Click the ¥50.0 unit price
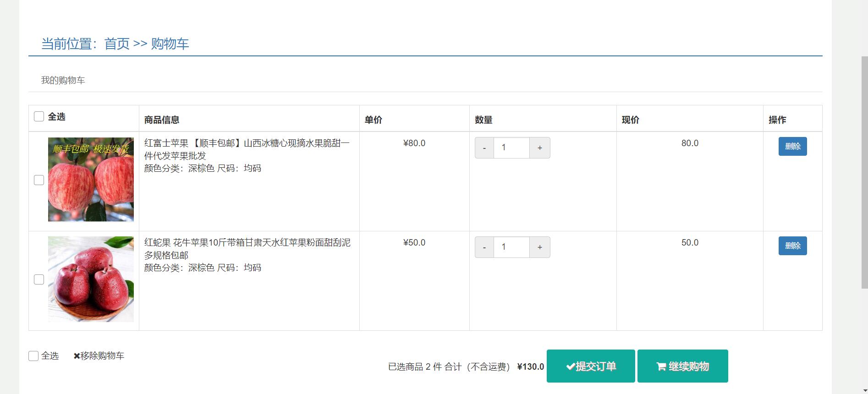Screen dimensions: 868x394 point(414,243)
